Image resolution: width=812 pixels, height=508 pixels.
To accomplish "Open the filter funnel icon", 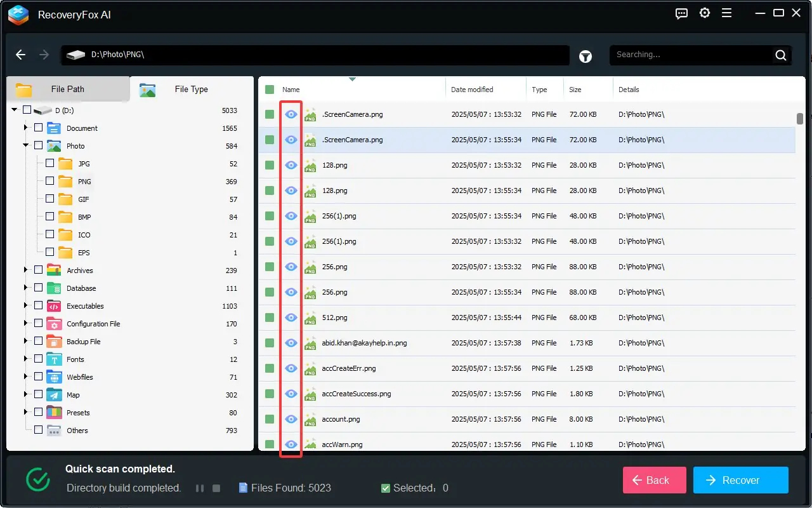I will tap(586, 57).
